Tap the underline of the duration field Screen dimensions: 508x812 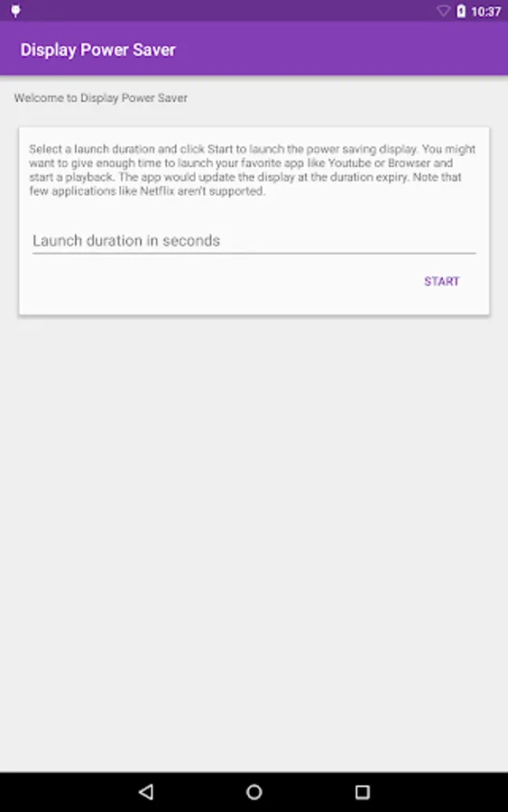click(x=254, y=254)
